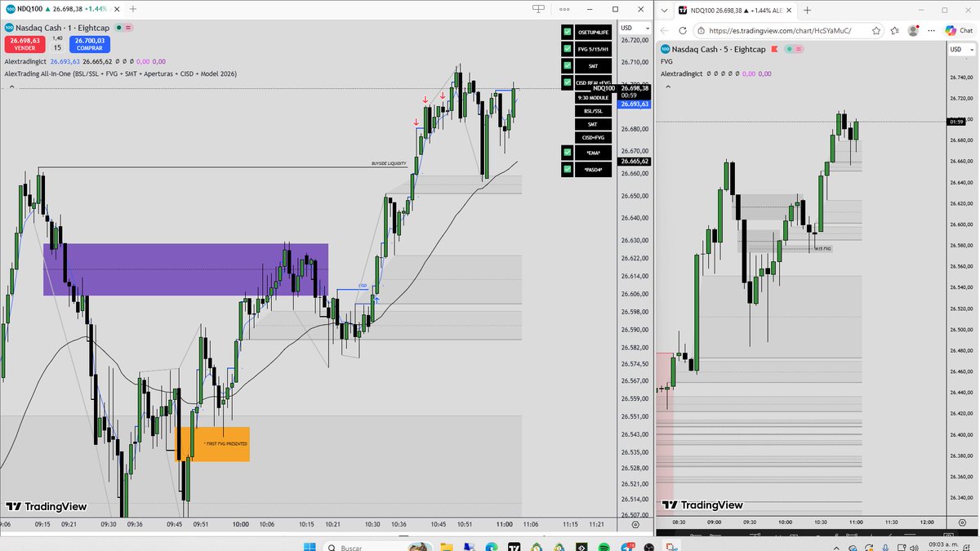Open time axis settings gear in right chart
This screenshot has width=980, height=551.
pyautogui.click(x=961, y=521)
